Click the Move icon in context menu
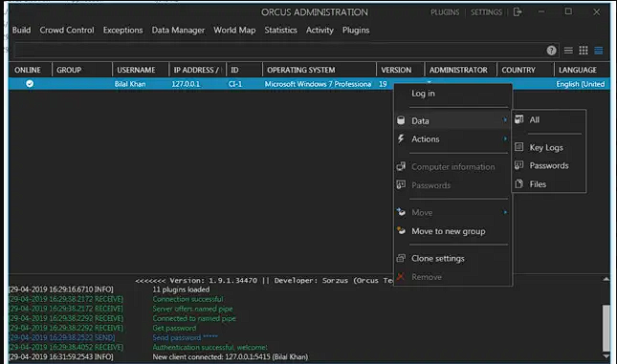The width and height of the screenshot is (617, 364). tap(401, 212)
